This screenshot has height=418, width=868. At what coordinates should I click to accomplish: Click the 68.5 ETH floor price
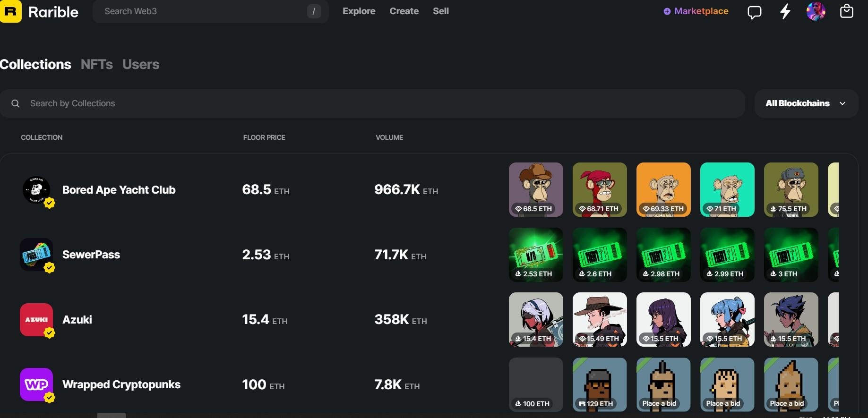(x=266, y=190)
